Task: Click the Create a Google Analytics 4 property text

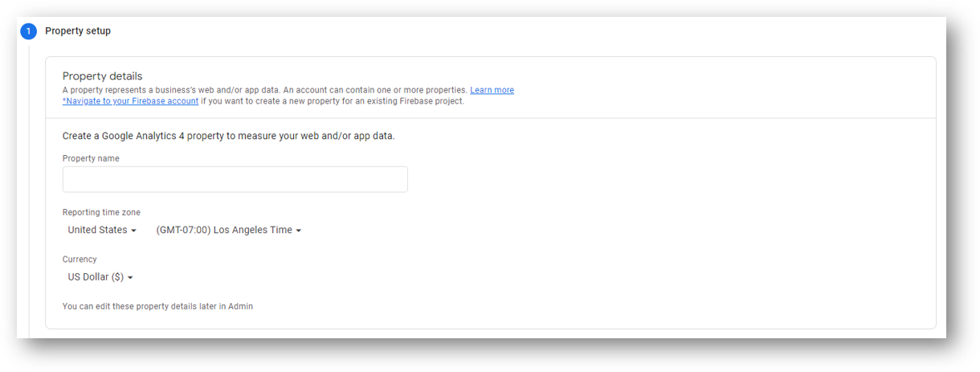Action: [228, 136]
